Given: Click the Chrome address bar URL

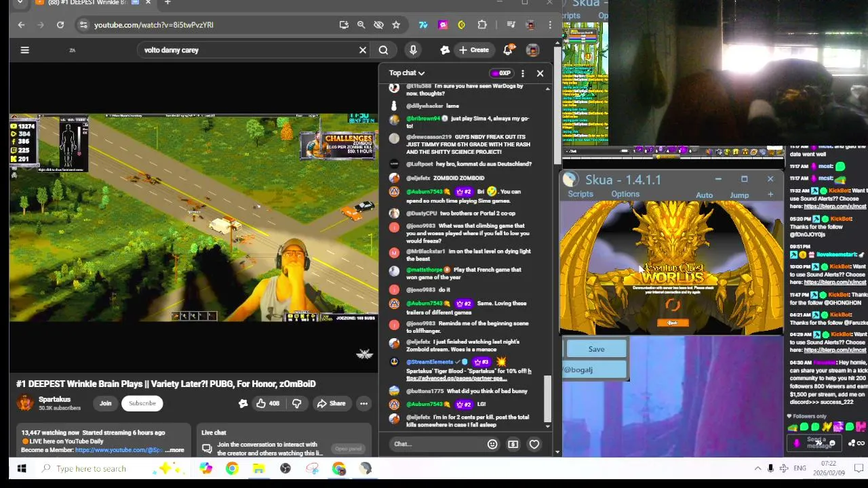Looking at the screenshot, I should [x=154, y=25].
